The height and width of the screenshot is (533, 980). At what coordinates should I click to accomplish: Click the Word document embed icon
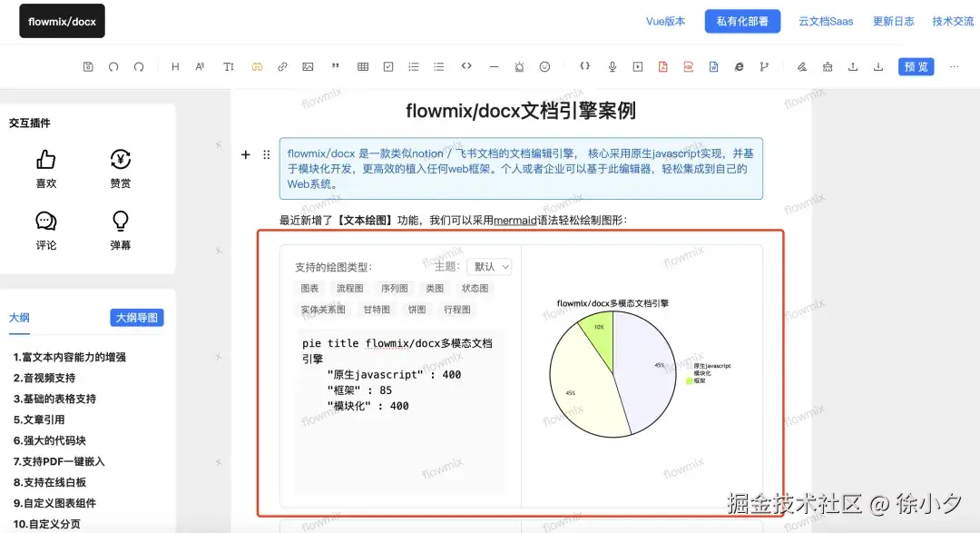[713, 66]
